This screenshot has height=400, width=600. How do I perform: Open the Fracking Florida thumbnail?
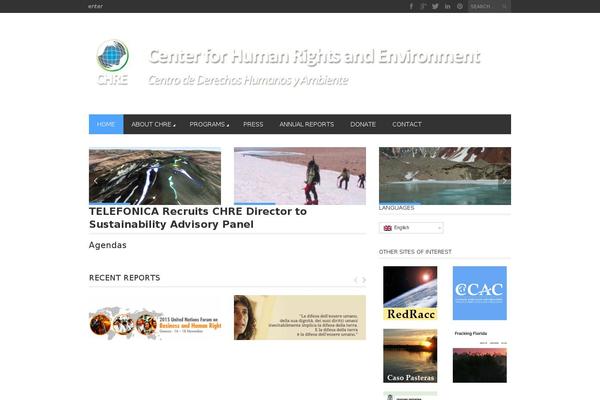pyautogui.click(x=479, y=356)
